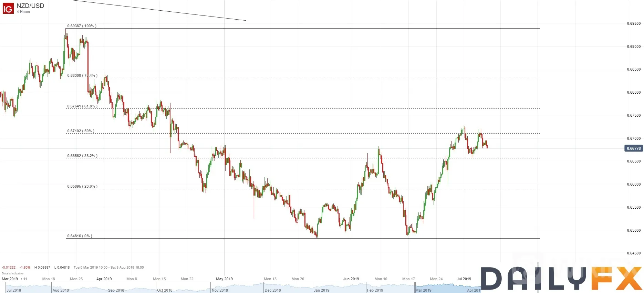Click Mon 17 on the date axis
644x293 pixels.
408,279
